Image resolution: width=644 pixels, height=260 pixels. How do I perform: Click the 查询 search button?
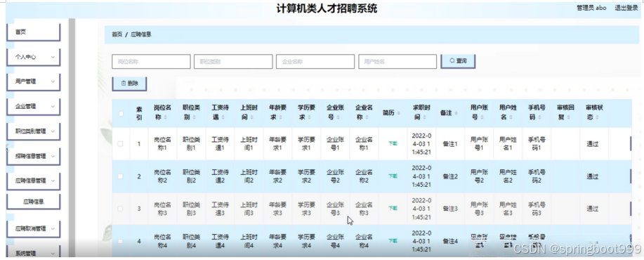458,61
